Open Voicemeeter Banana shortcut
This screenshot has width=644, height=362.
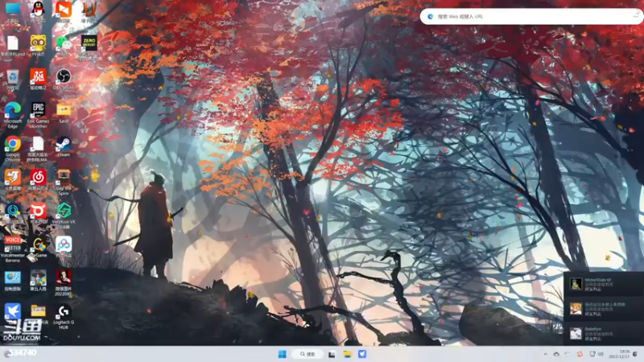pos(13,249)
